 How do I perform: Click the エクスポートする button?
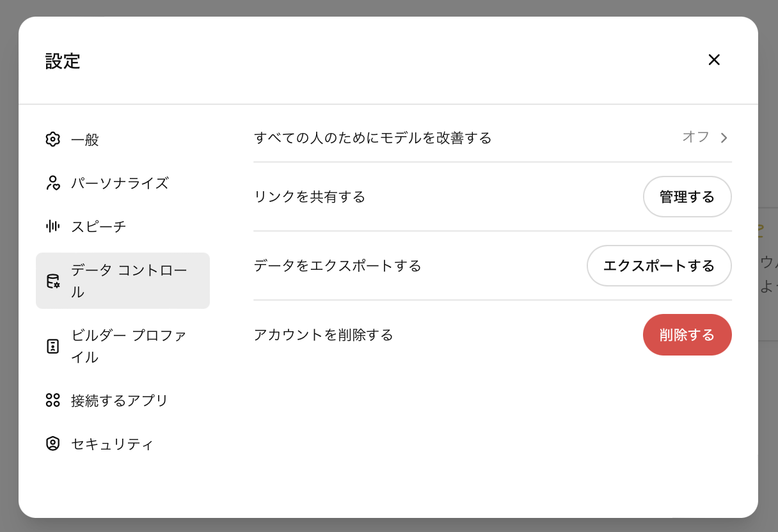[659, 265]
